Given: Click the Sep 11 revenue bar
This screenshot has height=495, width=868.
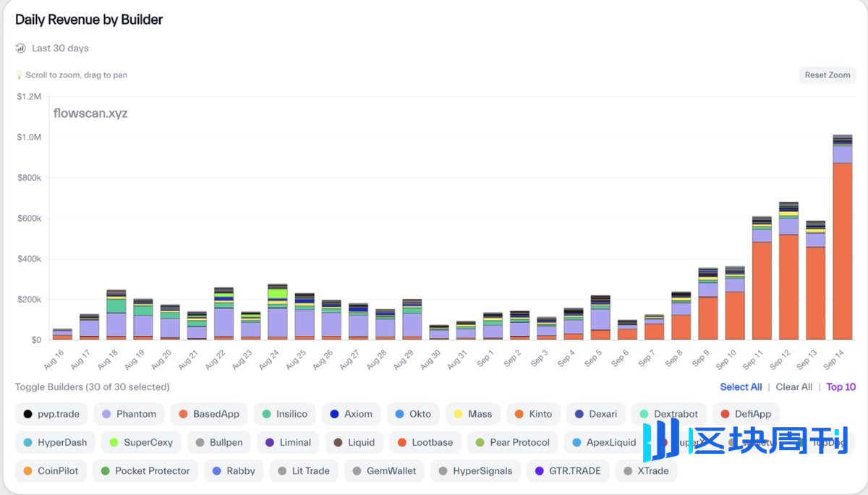Looking at the screenshot, I should tap(762, 279).
